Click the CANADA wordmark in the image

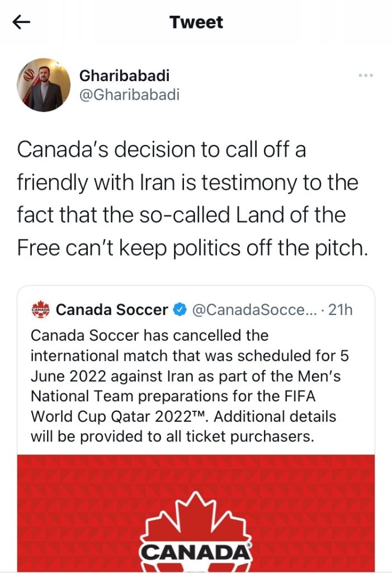(x=196, y=552)
